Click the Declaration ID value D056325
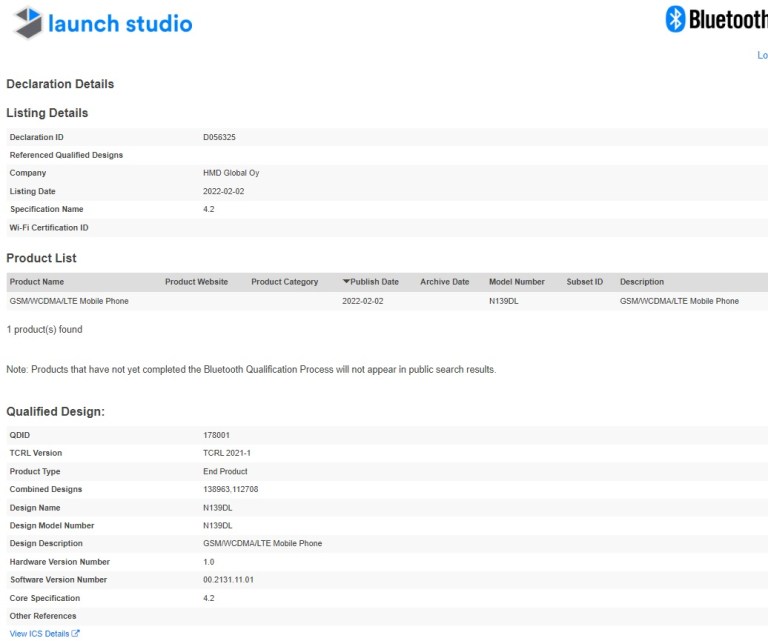This screenshot has width=768, height=641. [x=219, y=137]
